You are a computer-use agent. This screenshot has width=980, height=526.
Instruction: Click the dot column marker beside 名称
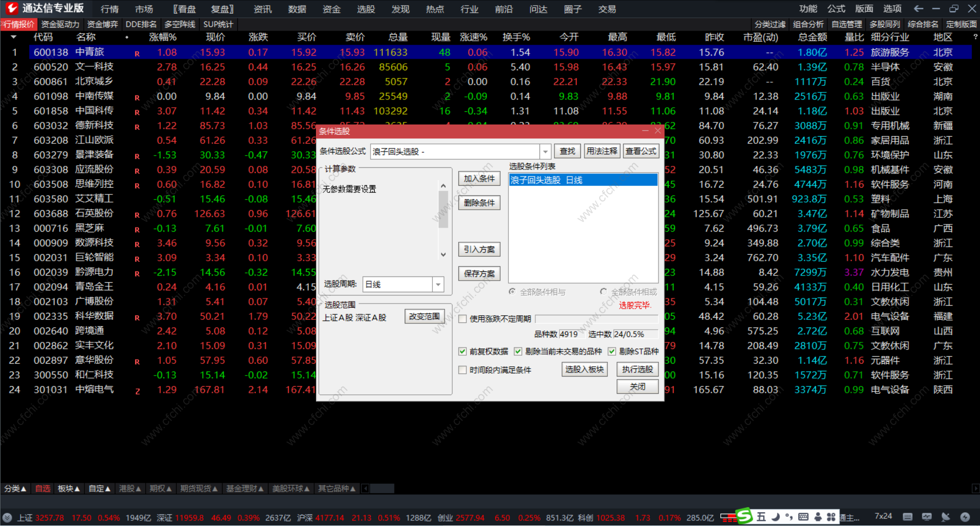coord(127,37)
